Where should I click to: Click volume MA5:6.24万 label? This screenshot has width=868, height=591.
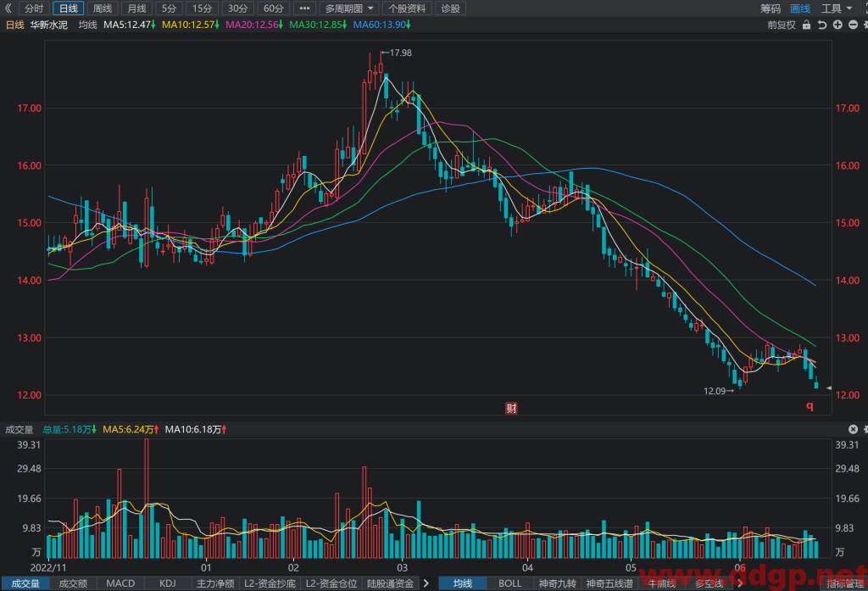[x=131, y=430]
